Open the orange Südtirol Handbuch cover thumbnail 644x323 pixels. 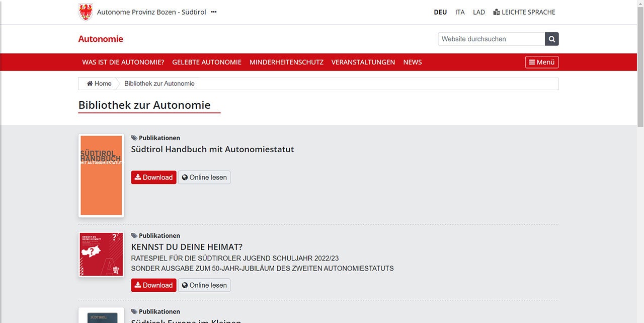tap(101, 175)
